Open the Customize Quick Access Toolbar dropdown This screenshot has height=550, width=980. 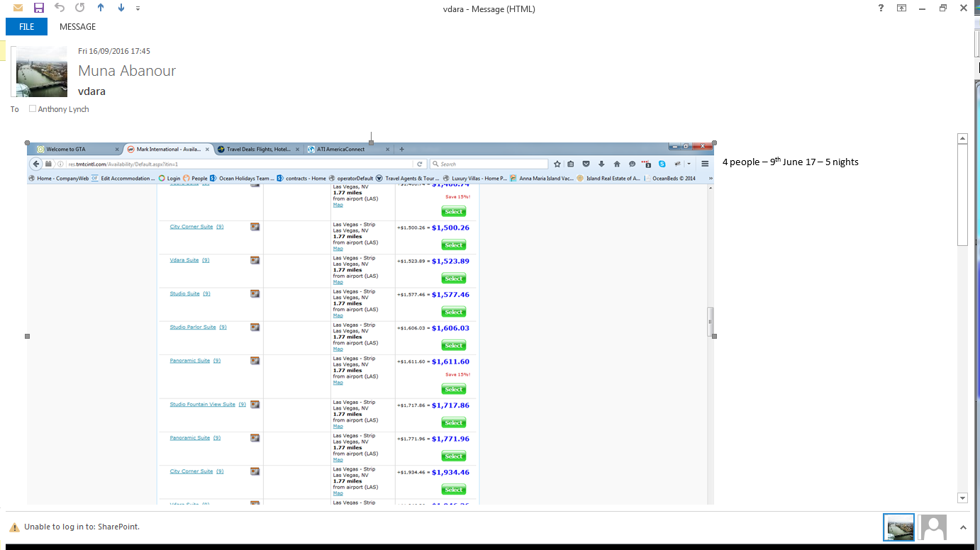[138, 9]
